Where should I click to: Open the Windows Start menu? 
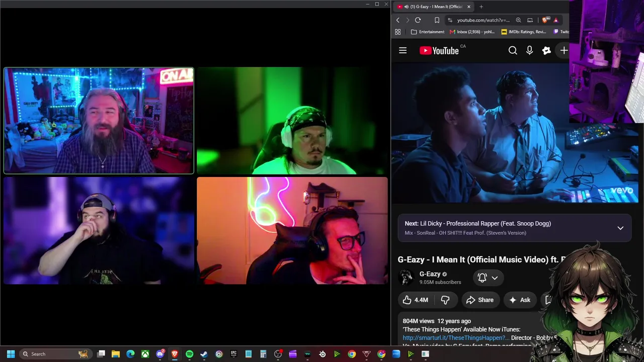pyautogui.click(x=11, y=354)
